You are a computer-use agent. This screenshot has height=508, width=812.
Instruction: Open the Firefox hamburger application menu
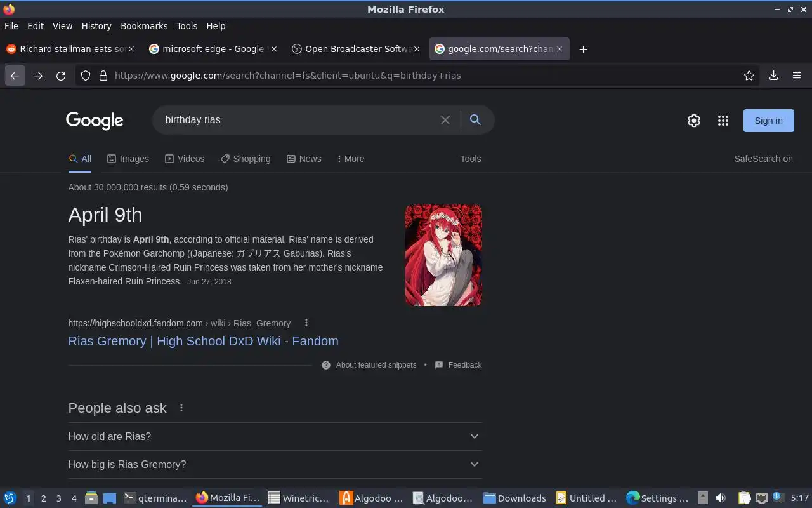coord(797,76)
